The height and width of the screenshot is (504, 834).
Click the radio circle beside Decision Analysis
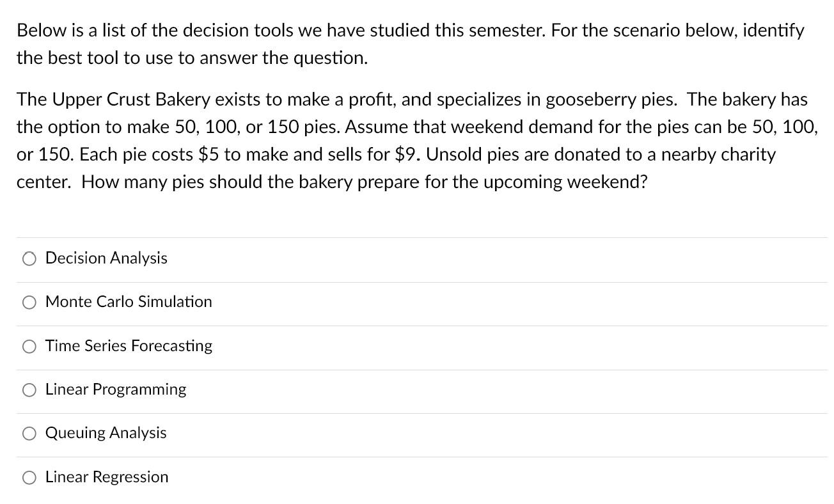click(29, 258)
